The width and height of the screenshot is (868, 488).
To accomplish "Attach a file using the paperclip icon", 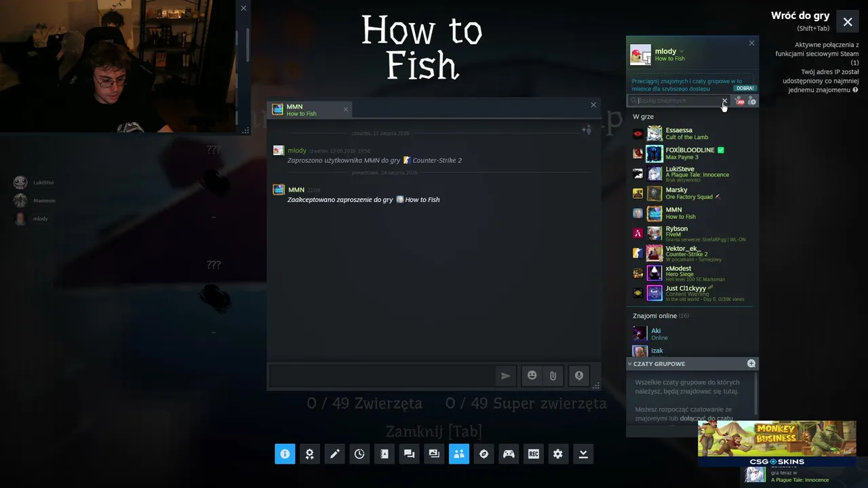I will click(x=553, y=375).
